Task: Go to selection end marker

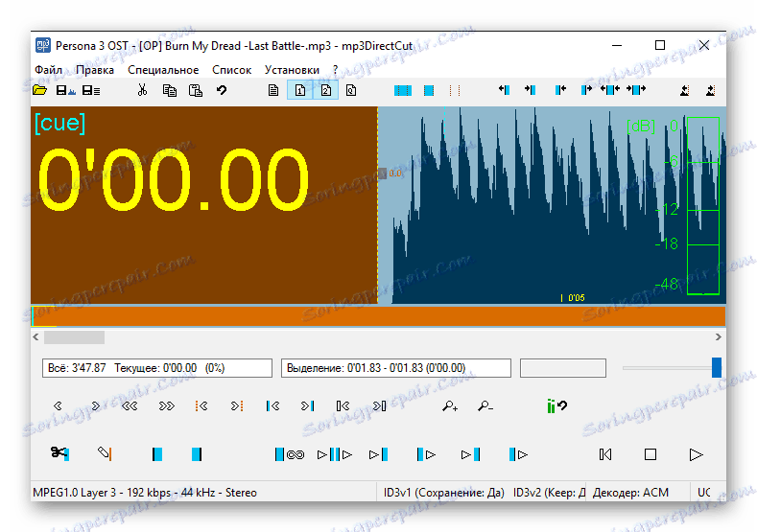Action: (308, 406)
